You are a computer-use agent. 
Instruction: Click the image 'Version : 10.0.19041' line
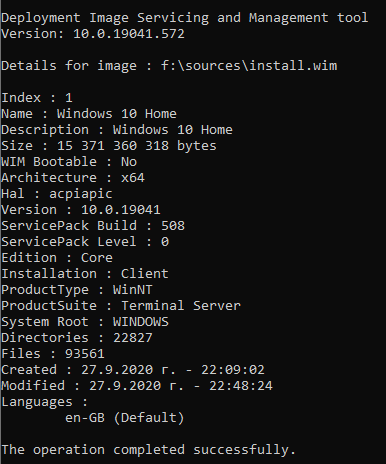pyautogui.click(x=81, y=210)
